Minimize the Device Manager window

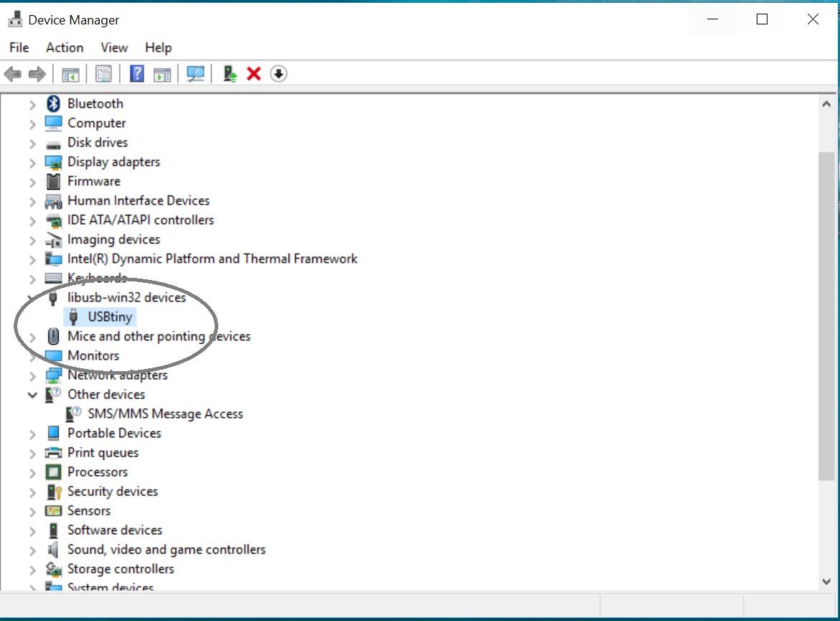point(712,19)
